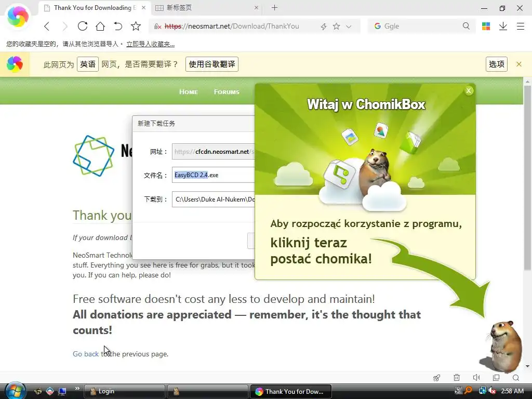Open the 选项 options button in translate bar
The width and height of the screenshot is (532, 399).
click(496, 64)
